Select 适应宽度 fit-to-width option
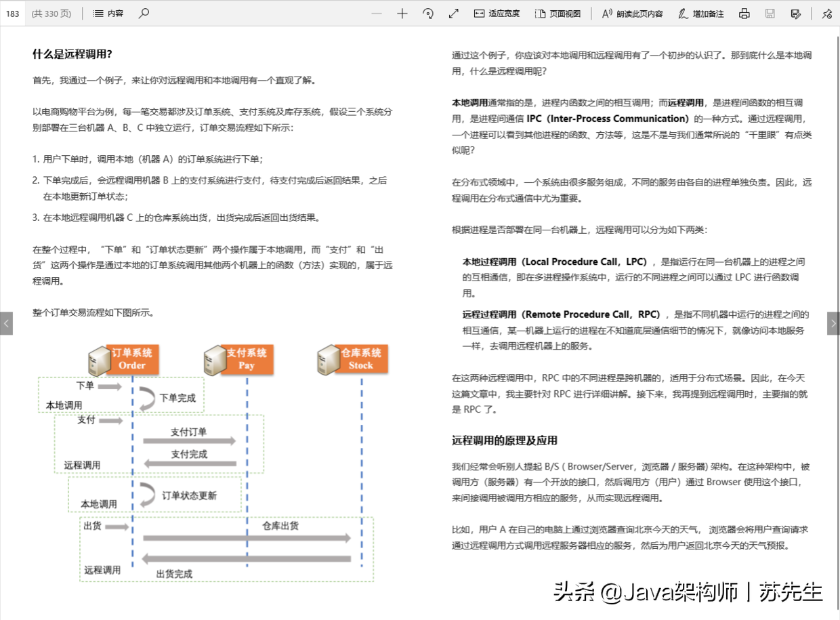This screenshot has height=620, width=840. click(497, 14)
